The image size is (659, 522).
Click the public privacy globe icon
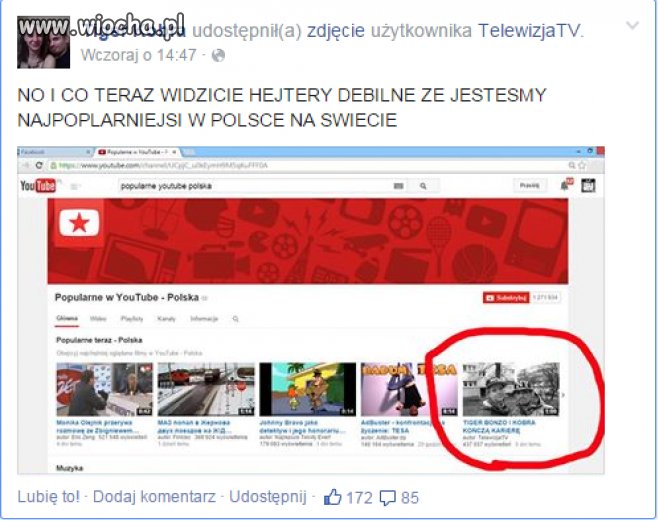tap(218, 55)
